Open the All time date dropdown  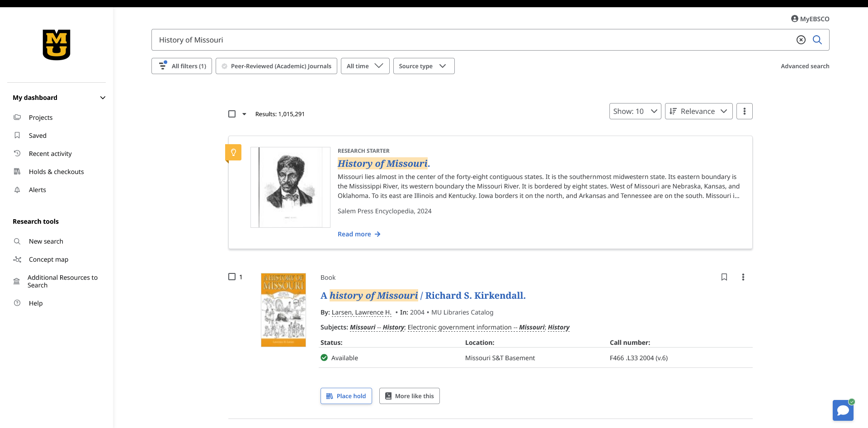[365, 66]
